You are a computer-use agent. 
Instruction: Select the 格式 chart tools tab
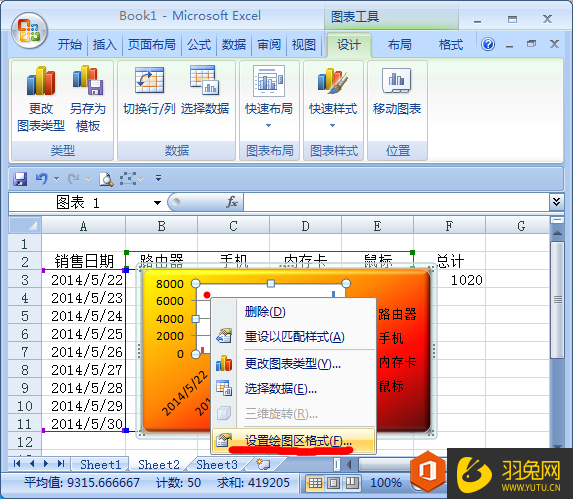[451, 45]
